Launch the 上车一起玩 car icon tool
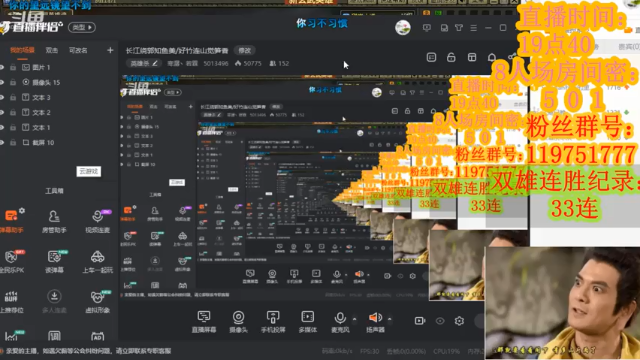Viewport: 640px width, 360px height. coord(97,262)
